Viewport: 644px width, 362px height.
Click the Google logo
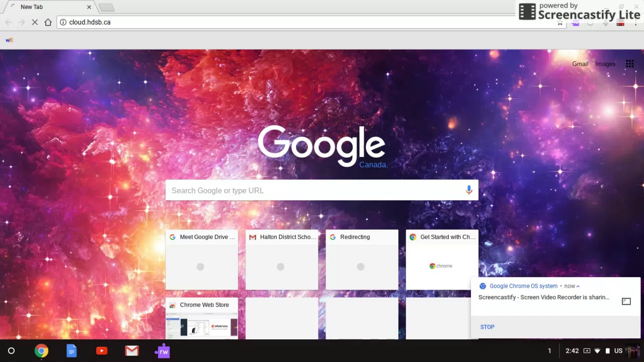[321, 146]
